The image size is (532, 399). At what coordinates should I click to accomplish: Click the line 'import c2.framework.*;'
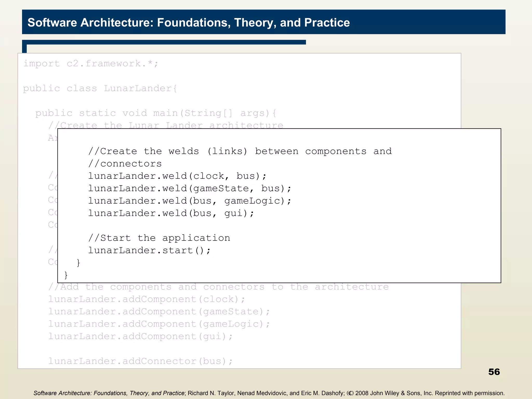click(x=91, y=63)
